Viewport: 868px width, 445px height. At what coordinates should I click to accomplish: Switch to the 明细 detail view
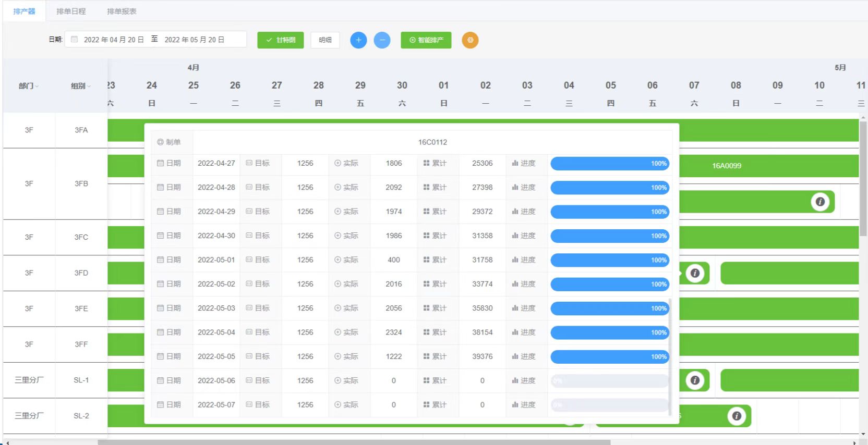coord(325,40)
